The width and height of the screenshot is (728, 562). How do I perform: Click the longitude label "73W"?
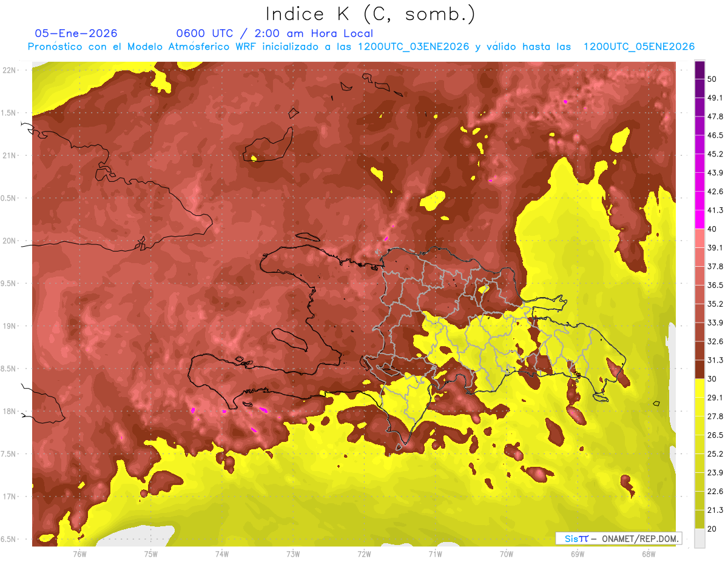point(293,554)
